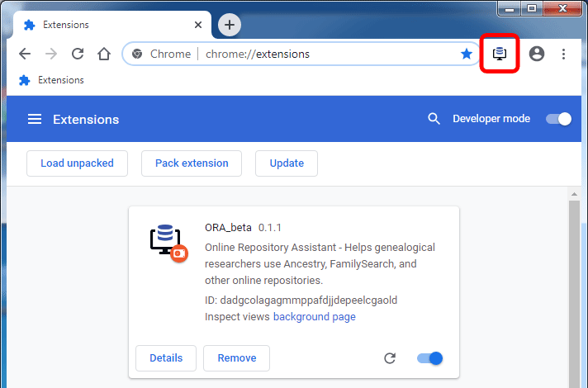
Task: Open the Extensions bookmark in bookmarks bar
Action: [51, 80]
